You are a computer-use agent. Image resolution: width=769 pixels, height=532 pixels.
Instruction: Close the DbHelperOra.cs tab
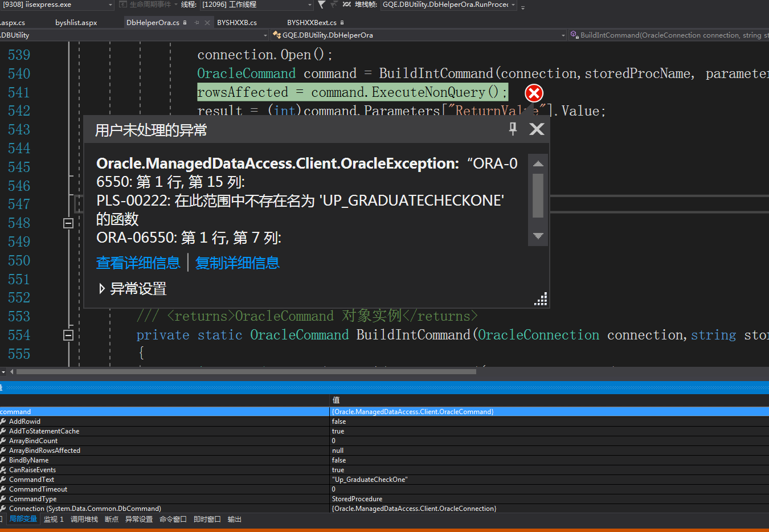(x=207, y=23)
